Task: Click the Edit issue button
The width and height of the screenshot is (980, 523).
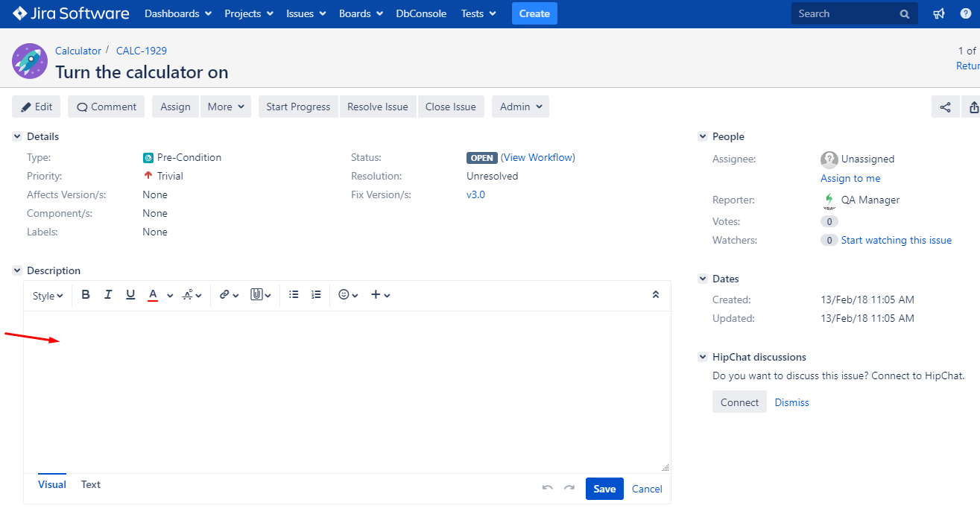Action: pos(36,107)
